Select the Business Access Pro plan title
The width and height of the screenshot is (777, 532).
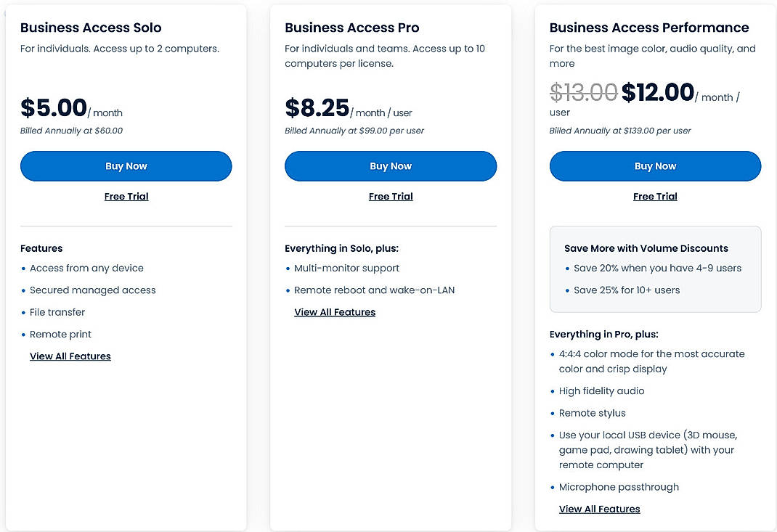351,28
